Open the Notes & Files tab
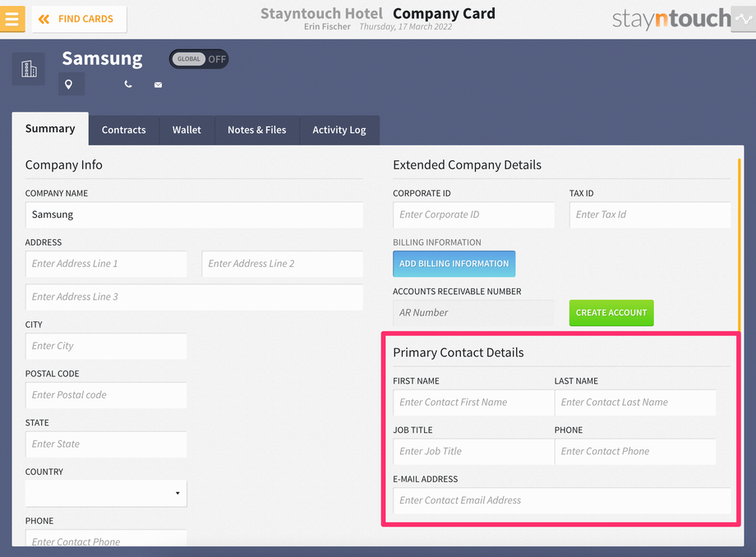Image resolution: width=756 pixels, height=557 pixels. point(257,130)
